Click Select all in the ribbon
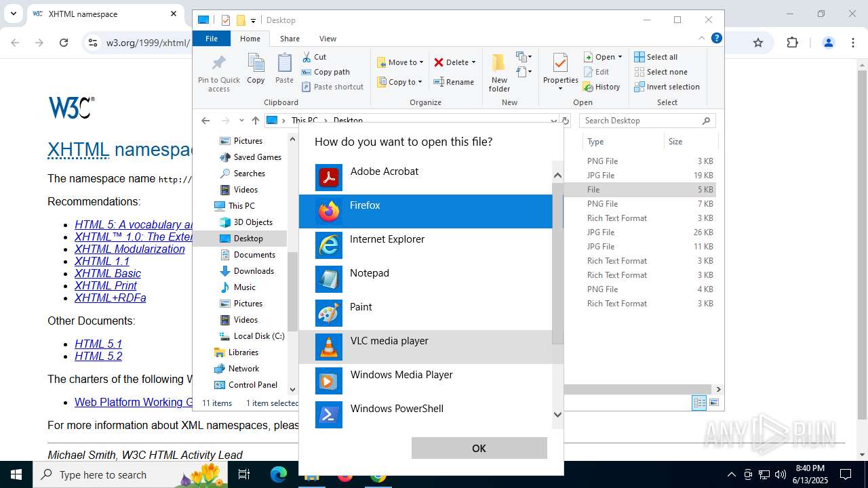Screen dimensions: 868x488 point(656,57)
